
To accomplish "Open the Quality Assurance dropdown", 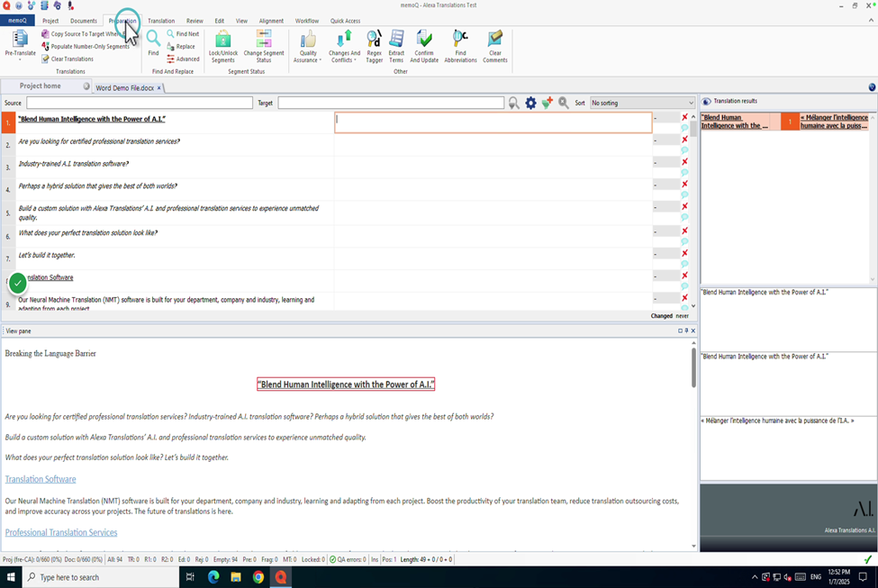I will (307, 46).
